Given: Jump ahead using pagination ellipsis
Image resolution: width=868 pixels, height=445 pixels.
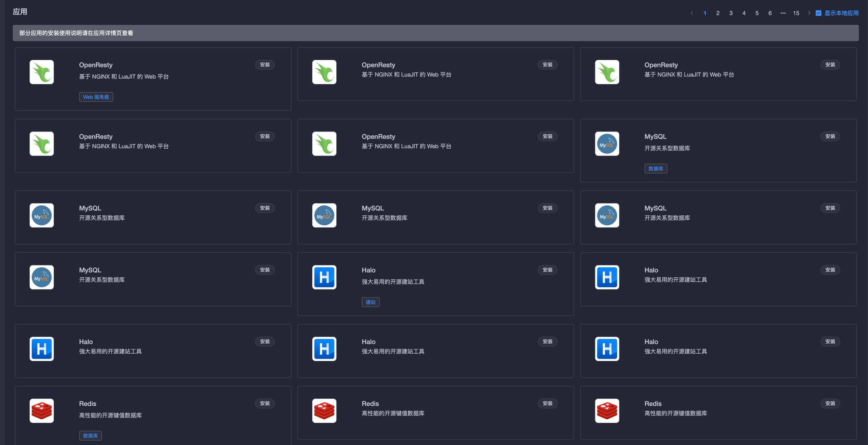Looking at the screenshot, I should pyautogui.click(x=783, y=13).
